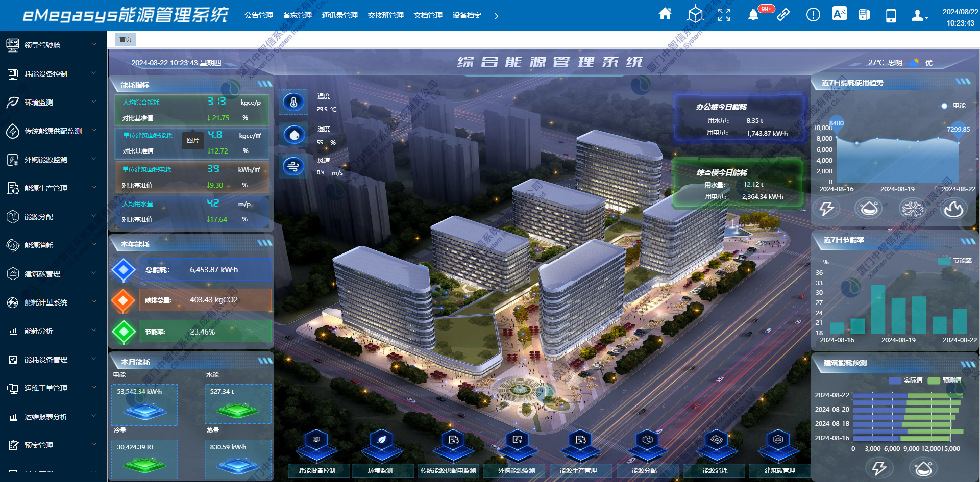
Task: Click the green diamond energy saving icon
Action: (124, 332)
